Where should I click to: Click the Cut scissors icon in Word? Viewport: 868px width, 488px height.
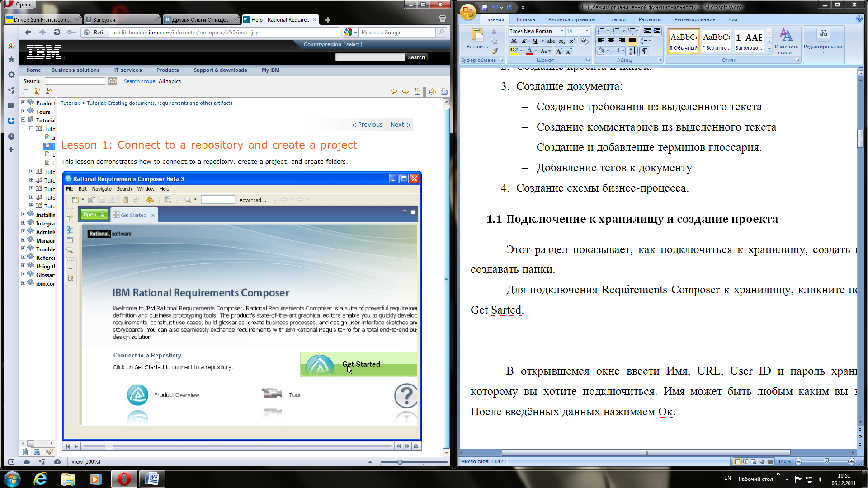pos(494,31)
